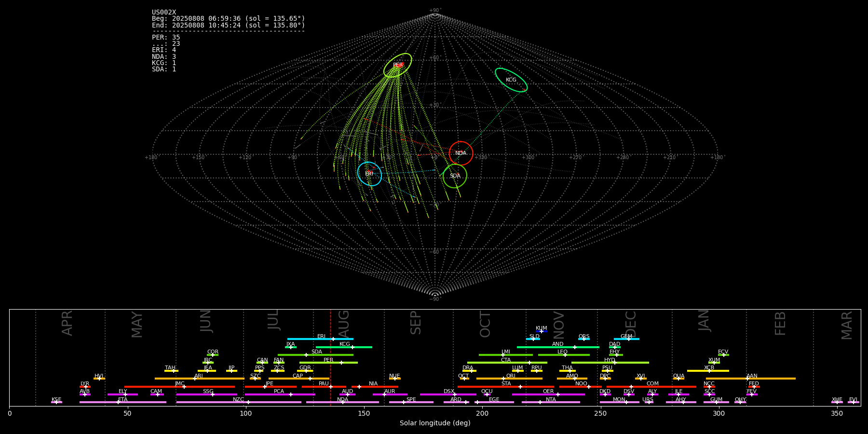Click the −90 south pole label on the map
This screenshot has height=434, width=868.
(434, 299)
